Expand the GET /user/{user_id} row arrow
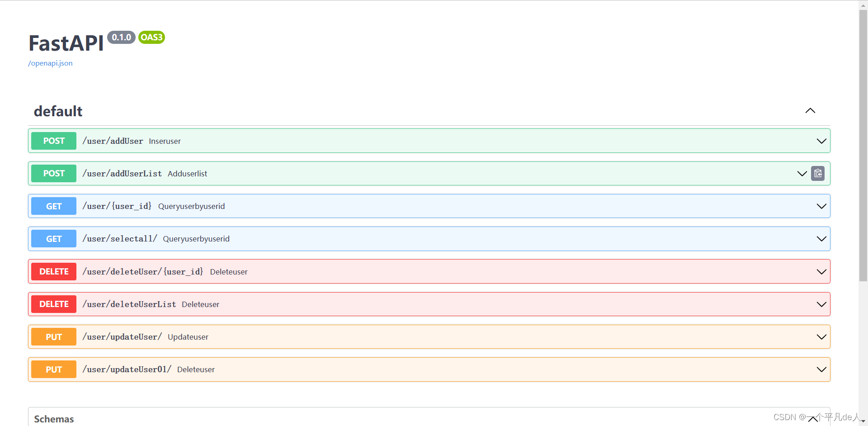This screenshot has height=426, width=868. [x=821, y=206]
